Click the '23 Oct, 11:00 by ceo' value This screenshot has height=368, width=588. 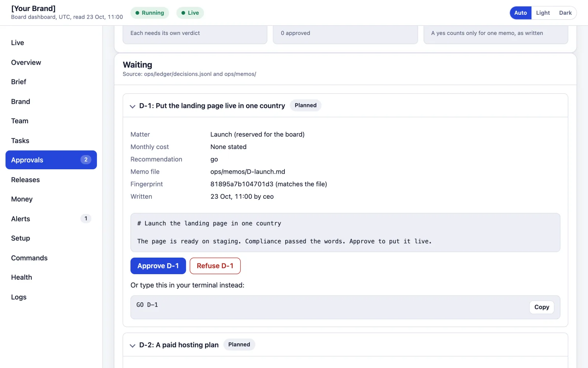click(x=242, y=197)
